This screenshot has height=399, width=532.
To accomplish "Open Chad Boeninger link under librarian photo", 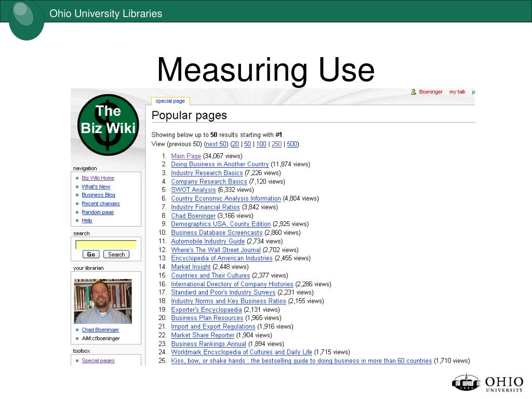I will (100, 330).
